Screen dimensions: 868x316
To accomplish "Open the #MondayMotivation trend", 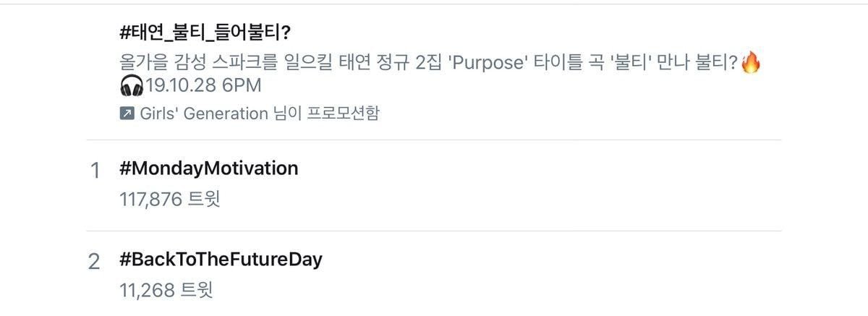I will 209,168.
